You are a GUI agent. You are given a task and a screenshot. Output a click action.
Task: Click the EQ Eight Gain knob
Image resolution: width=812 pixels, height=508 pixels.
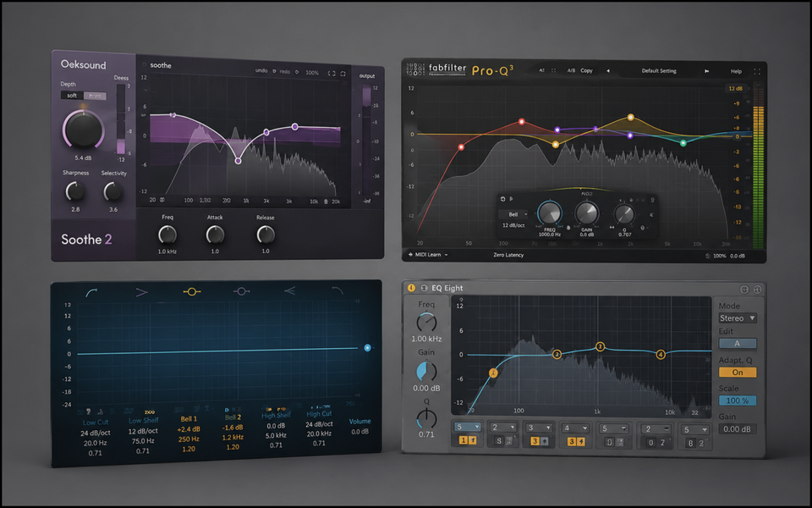click(426, 371)
